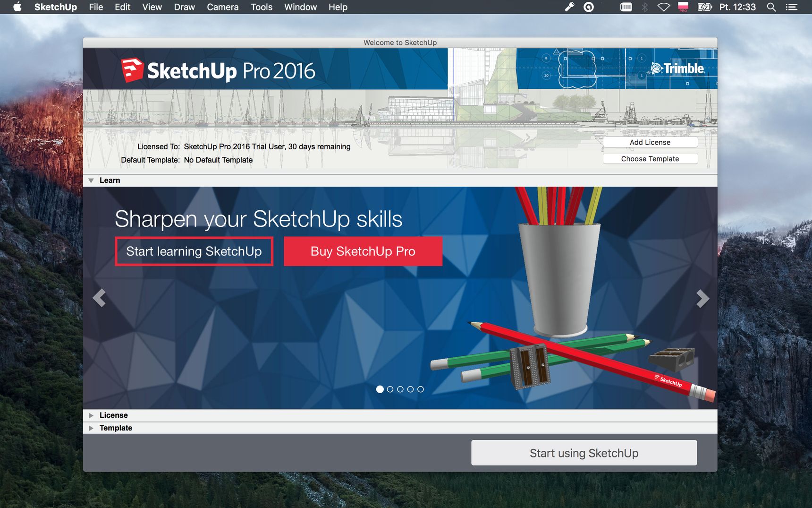Screen dimensions: 812x508
Task: Click the pencil cup illustration
Action: 559,262
